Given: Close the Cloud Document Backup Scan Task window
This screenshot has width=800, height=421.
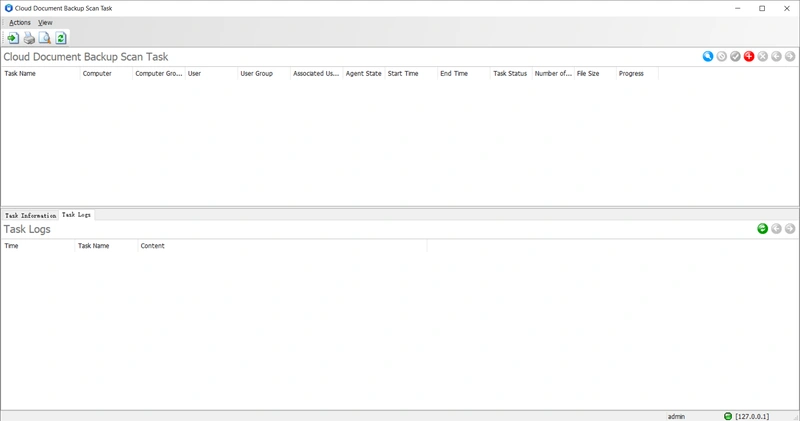Looking at the screenshot, I should [787, 8].
